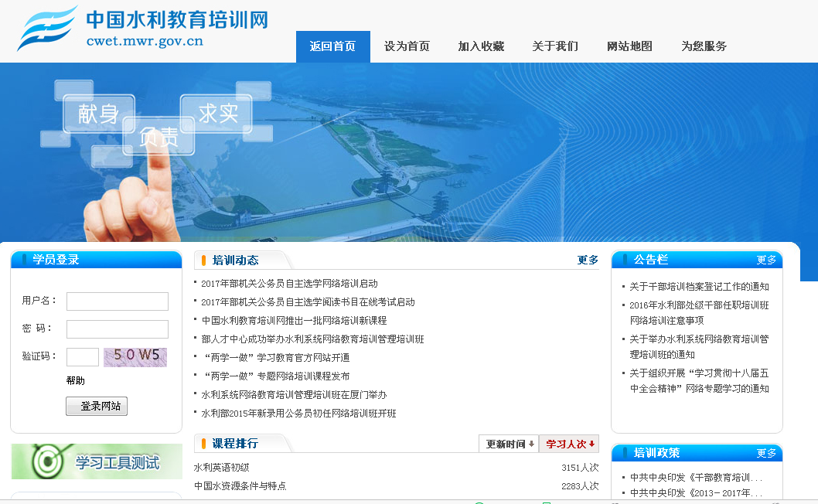Screen dimensions: 818x504
Task: Open 关于干部培训档案登记工作的通知 announcement
Action: click(699, 287)
